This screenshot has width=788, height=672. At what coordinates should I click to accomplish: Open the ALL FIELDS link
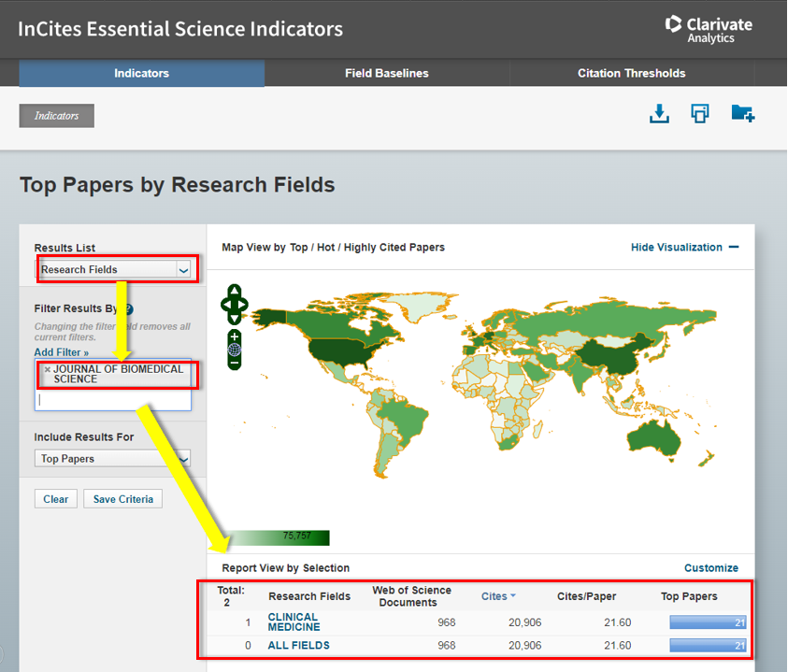pos(298,645)
